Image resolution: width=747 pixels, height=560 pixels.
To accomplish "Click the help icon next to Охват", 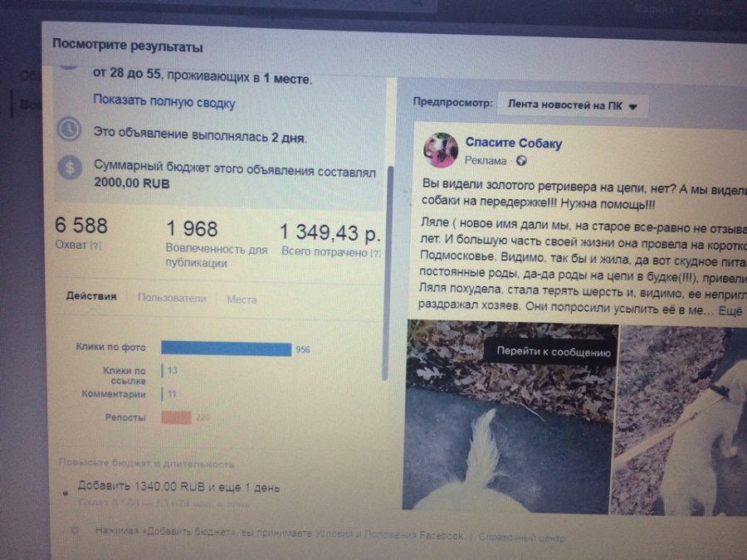I will [95, 246].
